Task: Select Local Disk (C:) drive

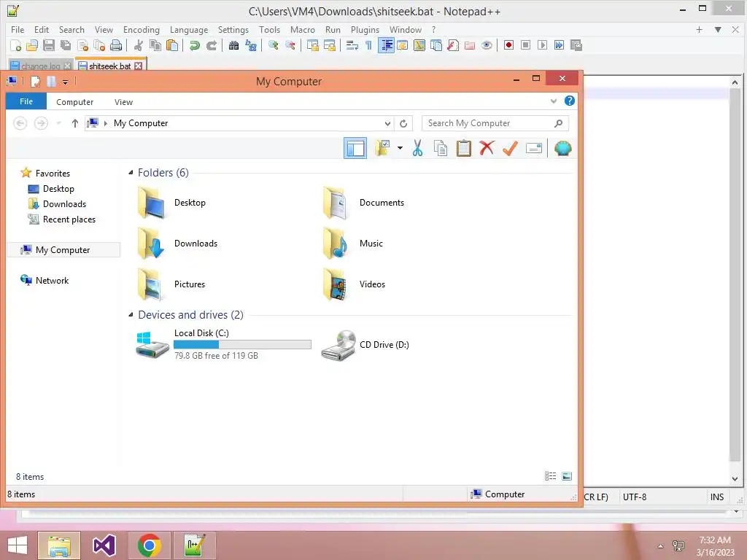Action: [x=223, y=344]
